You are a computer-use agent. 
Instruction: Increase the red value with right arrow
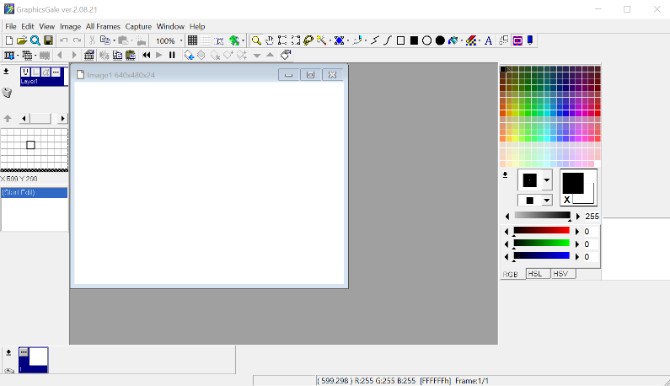577,231
